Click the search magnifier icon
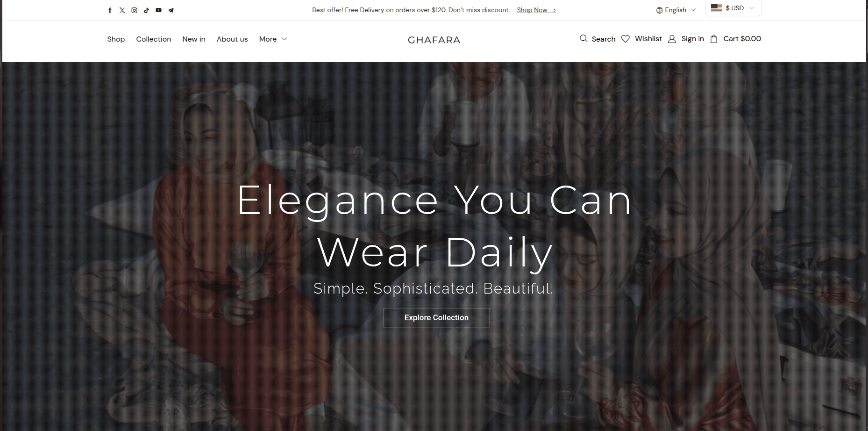Viewport: 868px width, 431px height. [x=583, y=38]
